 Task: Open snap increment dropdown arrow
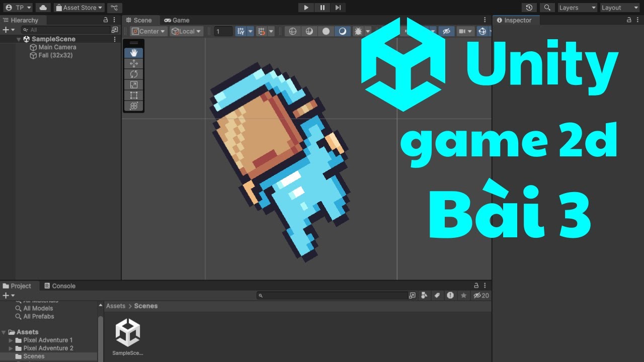point(271,31)
